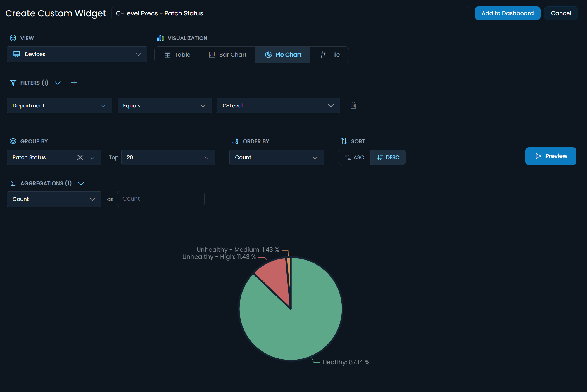Delete the Department filter with trash icon
Screen dimensions: 587x392
[x=353, y=105]
